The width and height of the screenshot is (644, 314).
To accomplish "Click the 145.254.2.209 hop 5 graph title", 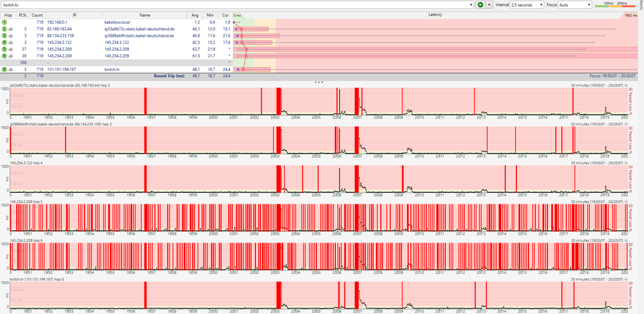I will [26, 201].
